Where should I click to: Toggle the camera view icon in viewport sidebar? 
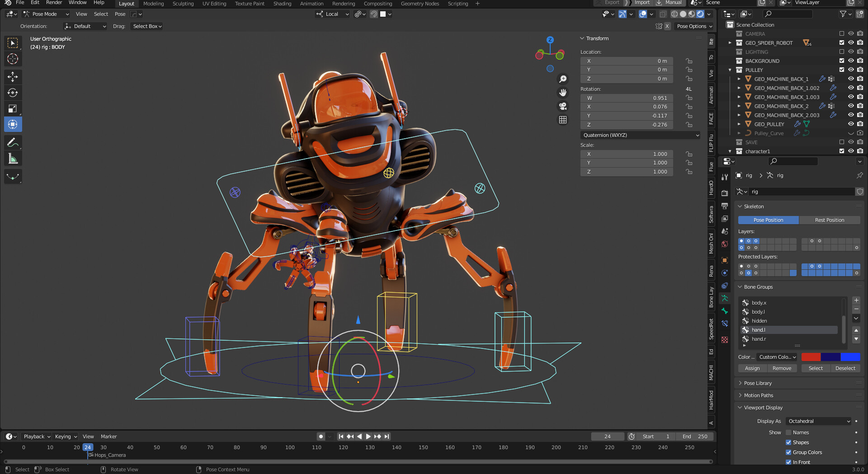point(563,106)
